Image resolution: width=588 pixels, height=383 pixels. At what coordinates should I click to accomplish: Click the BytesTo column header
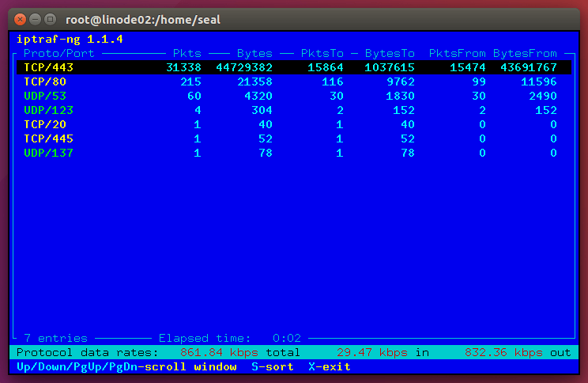[x=390, y=53]
